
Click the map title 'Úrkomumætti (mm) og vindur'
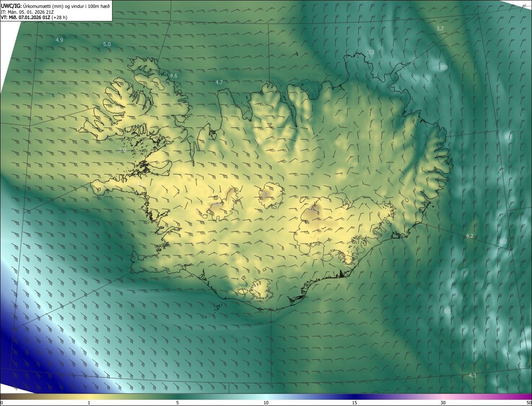tap(62, 6)
